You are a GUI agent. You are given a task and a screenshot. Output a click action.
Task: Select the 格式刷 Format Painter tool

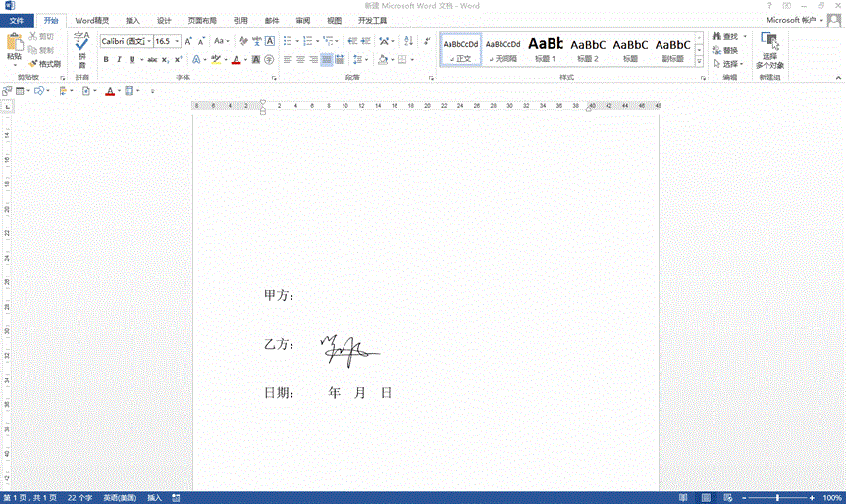45,64
